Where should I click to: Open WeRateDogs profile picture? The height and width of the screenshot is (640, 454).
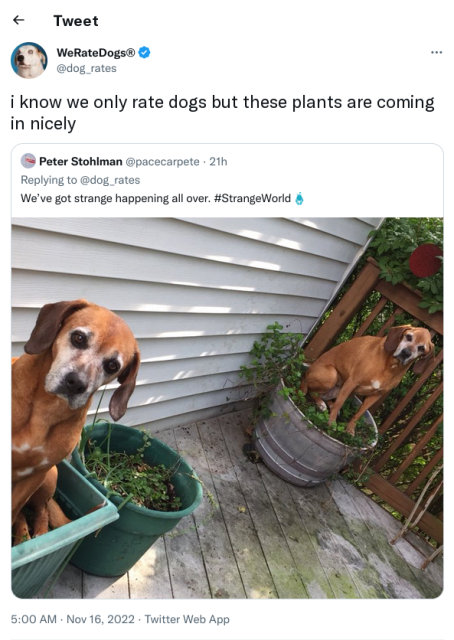coord(29,60)
